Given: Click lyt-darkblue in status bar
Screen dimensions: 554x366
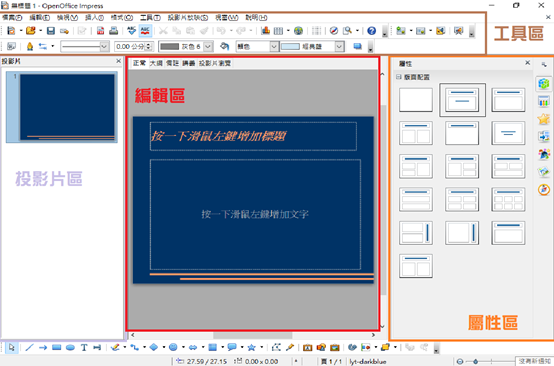Looking at the screenshot, I should tap(367, 361).
